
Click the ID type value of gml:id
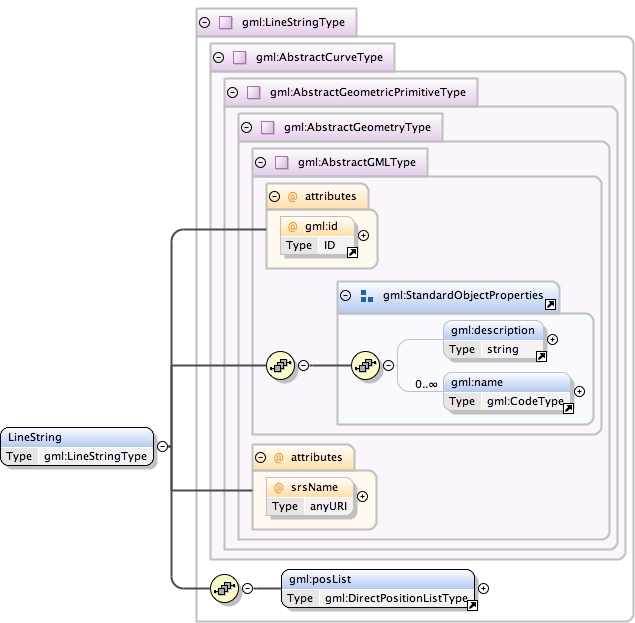coord(329,245)
